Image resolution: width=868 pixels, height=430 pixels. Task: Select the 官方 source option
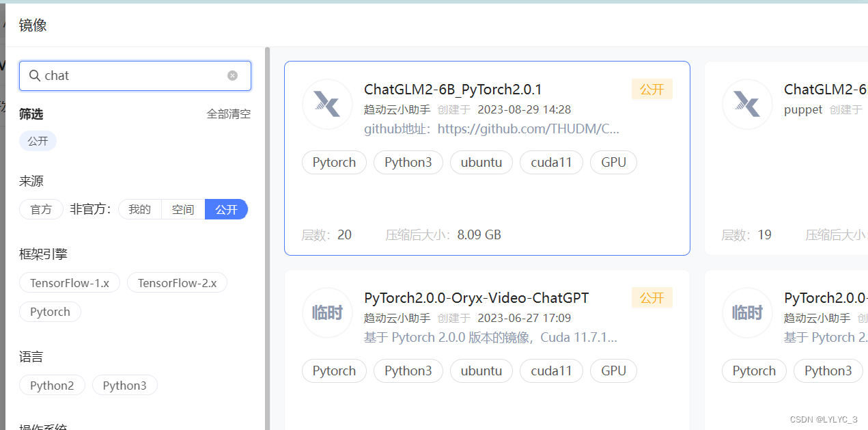tap(41, 209)
